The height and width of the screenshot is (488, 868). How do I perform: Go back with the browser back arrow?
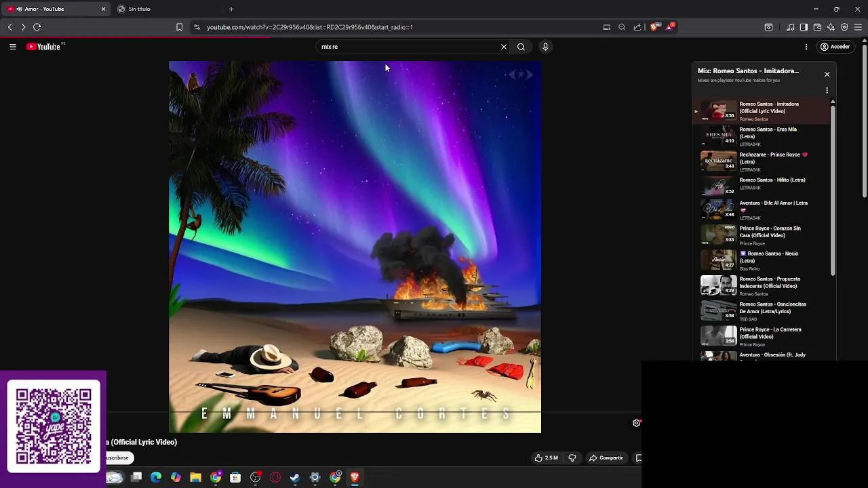pos(10,27)
